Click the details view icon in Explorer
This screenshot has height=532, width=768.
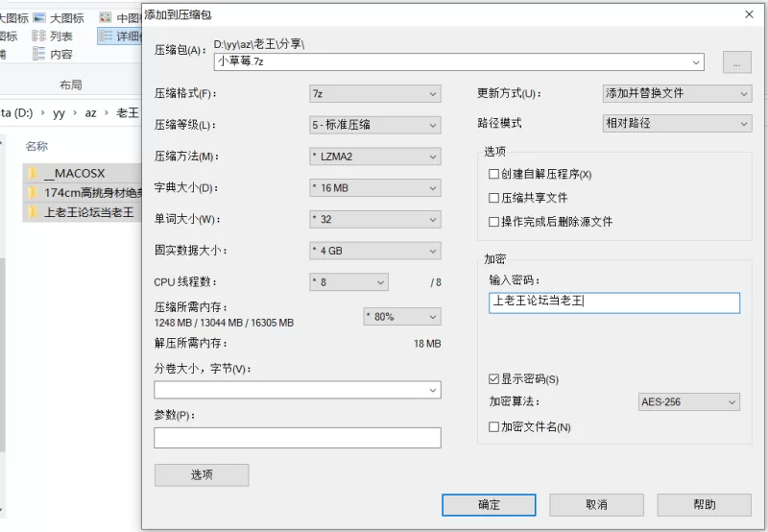click(x=106, y=36)
